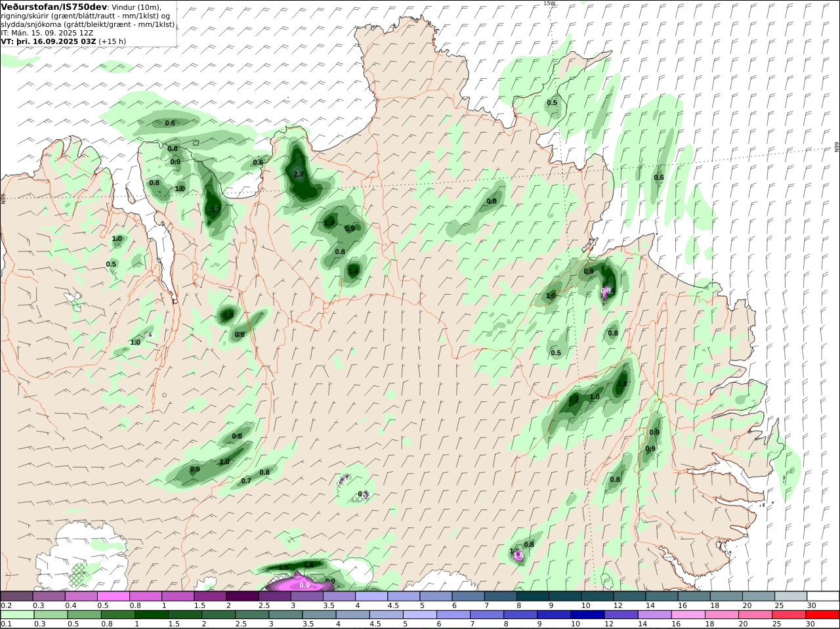Pick the dark teal 8 swatch in snow legend

(533, 596)
